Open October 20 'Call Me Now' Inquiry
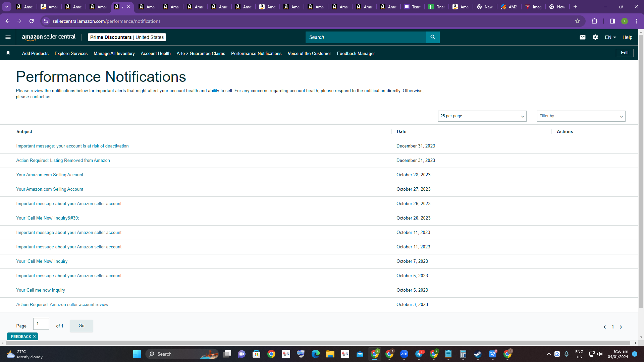This screenshot has width=644, height=362. pos(48,218)
